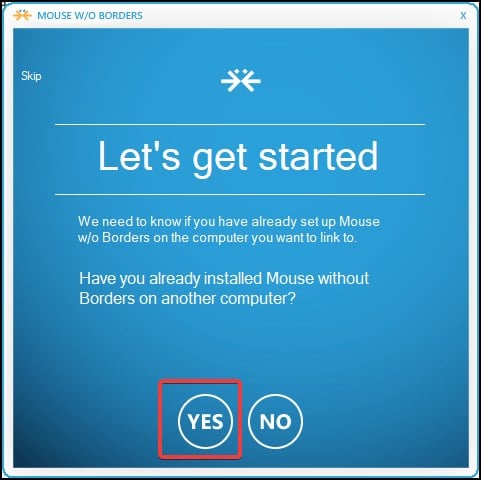
Task: Click the 'We need to know' paragraph line
Action: click(229, 221)
